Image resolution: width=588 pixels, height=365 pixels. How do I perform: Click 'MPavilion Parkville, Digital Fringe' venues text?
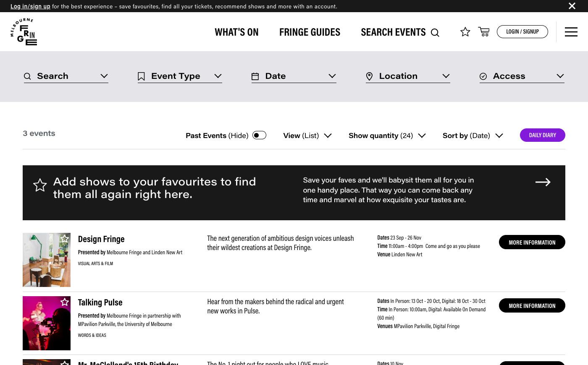427,326
